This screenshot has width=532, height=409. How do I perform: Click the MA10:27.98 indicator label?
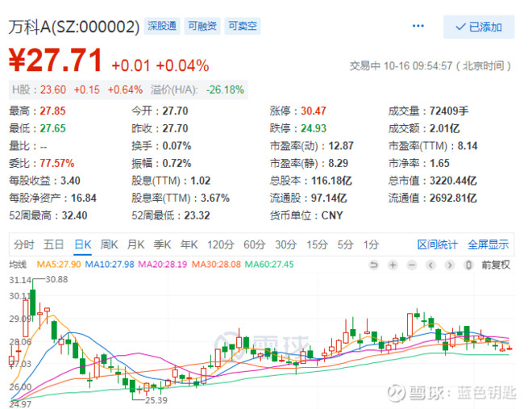tap(110, 265)
